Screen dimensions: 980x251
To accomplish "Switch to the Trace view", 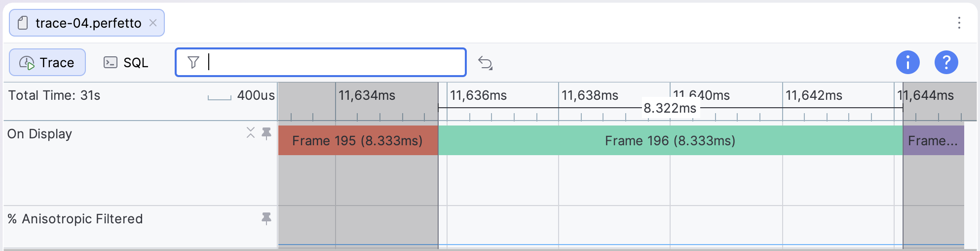I will (x=47, y=62).
